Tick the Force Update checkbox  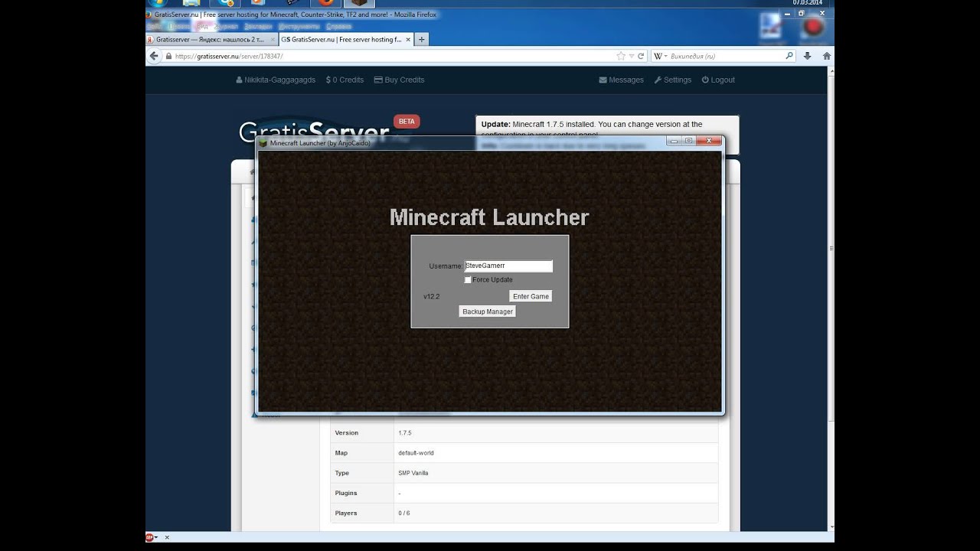point(468,280)
